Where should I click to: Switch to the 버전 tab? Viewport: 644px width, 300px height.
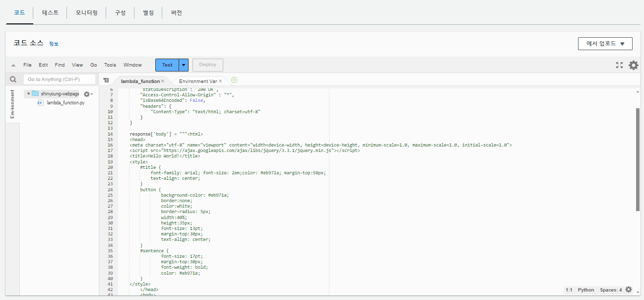[x=176, y=12]
